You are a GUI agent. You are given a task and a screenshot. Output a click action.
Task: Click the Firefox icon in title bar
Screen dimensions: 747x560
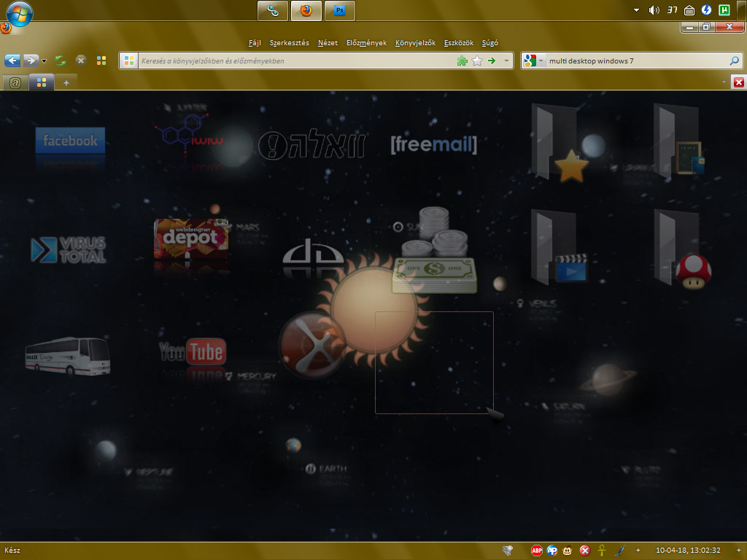point(5,28)
